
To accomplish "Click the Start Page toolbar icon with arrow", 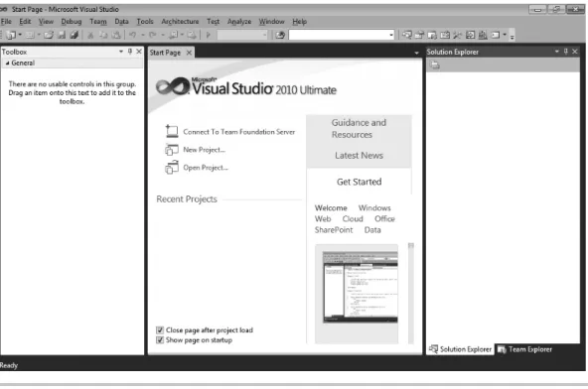I will tap(470, 35).
